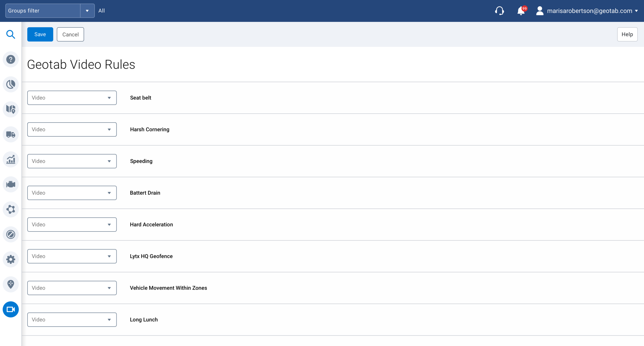Open Video dropdown for Vehicle Movement Within Zones

tap(72, 288)
